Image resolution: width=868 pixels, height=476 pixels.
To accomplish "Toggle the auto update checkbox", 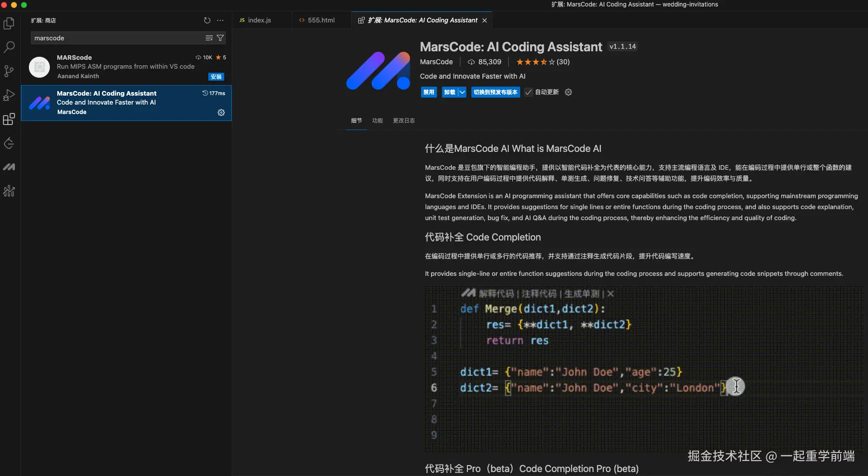I will pyautogui.click(x=529, y=92).
